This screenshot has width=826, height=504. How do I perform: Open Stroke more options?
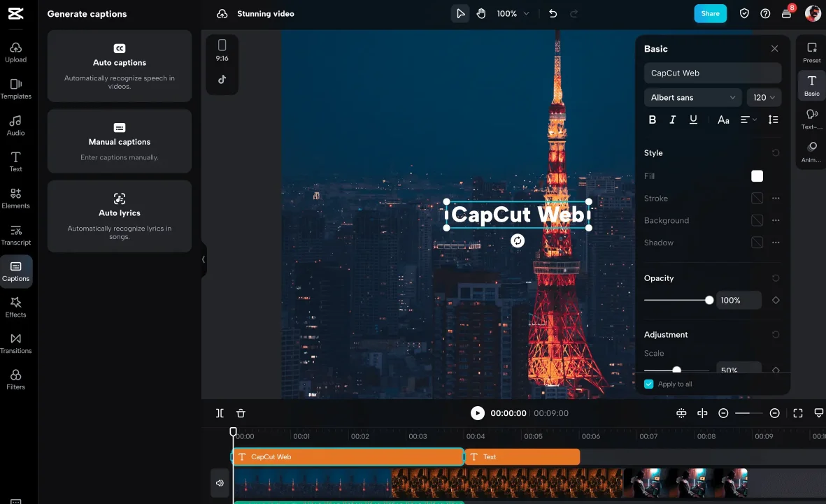pos(776,198)
